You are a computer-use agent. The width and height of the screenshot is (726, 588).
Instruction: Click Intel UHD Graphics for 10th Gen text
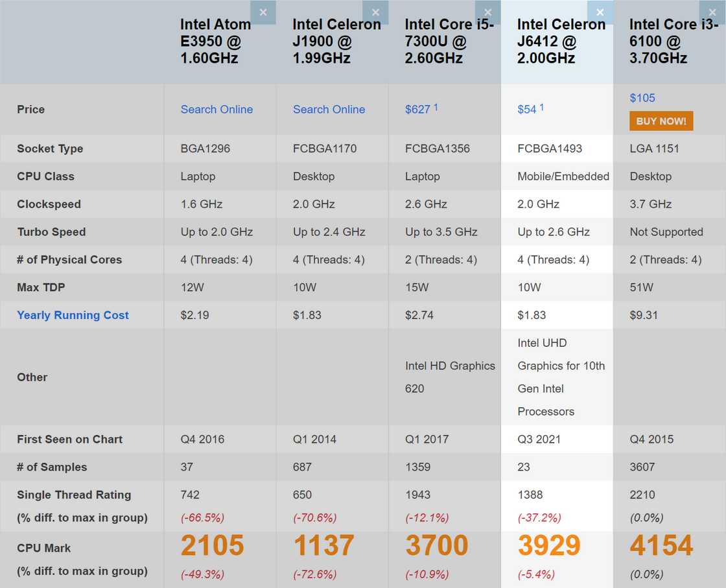[x=561, y=377]
